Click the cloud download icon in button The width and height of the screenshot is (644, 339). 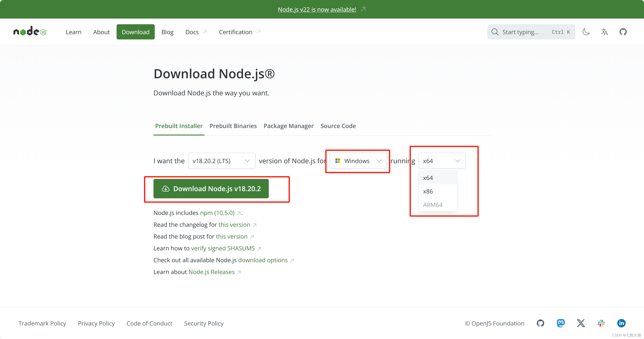[x=165, y=189]
